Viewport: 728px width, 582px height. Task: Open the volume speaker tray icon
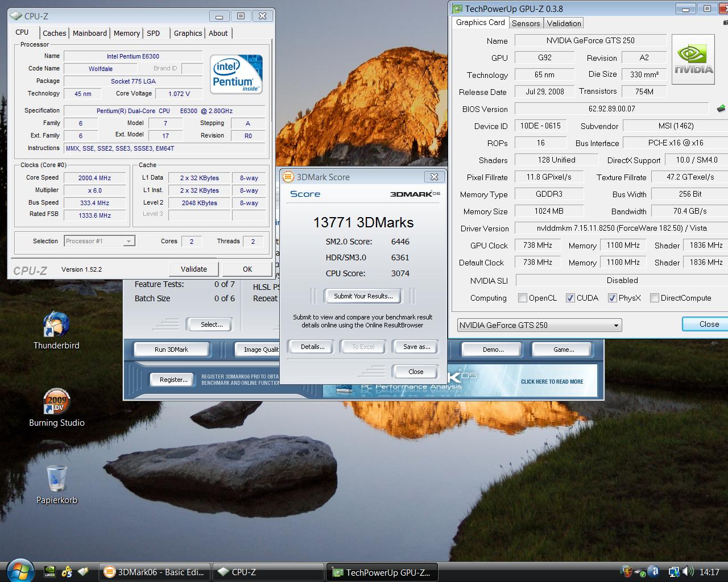point(688,572)
